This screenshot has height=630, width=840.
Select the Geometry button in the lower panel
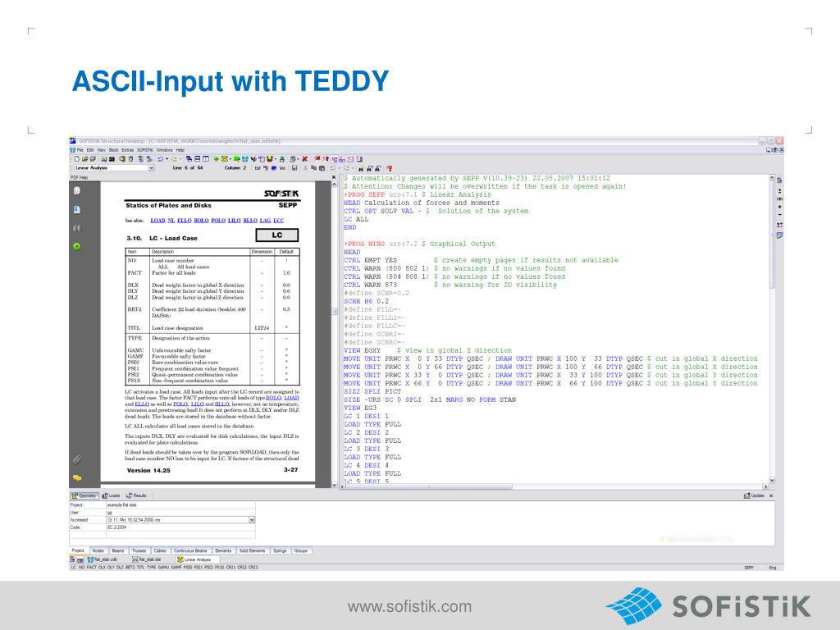[x=84, y=495]
